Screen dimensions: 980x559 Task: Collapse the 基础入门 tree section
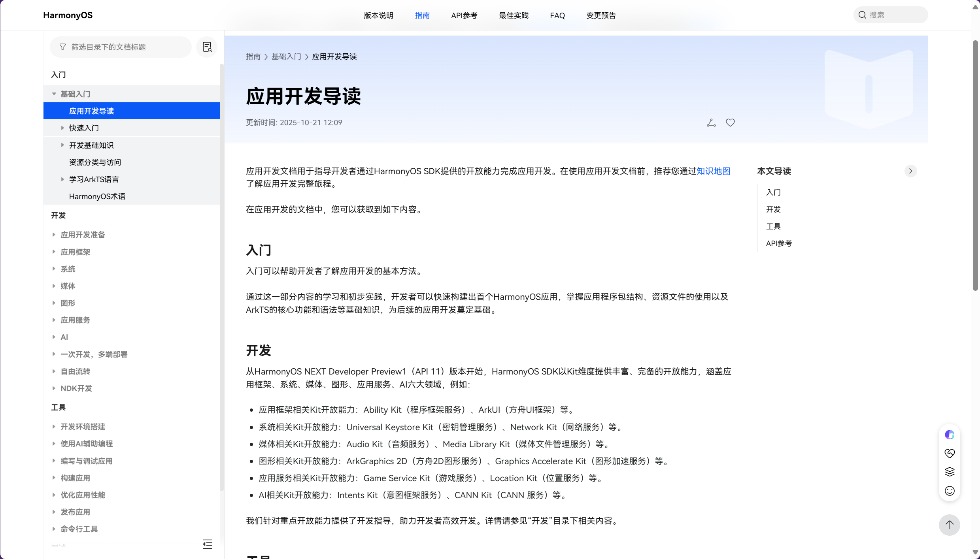pos(54,94)
